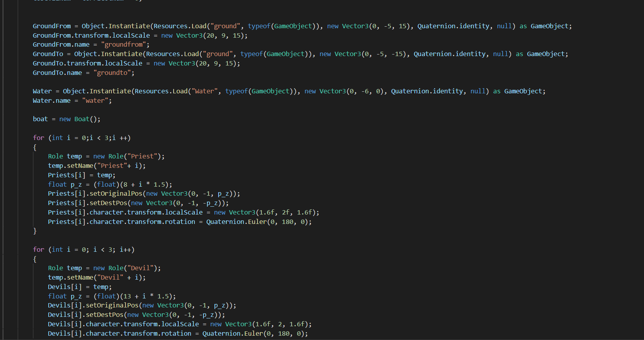This screenshot has height=340, width=644.
Task: Click Vector3(0, -5, -15) in the GroundTo line
Action: [370, 54]
